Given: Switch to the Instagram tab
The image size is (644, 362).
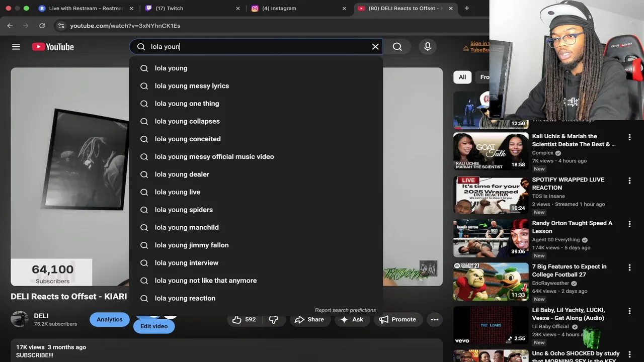Looking at the screenshot, I should pyautogui.click(x=298, y=8).
